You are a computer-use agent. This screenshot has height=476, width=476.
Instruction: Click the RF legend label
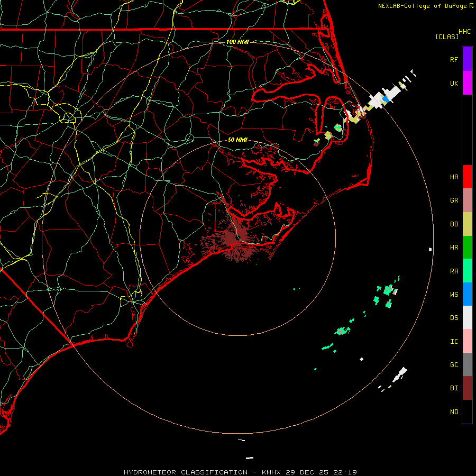(x=454, y=59)
